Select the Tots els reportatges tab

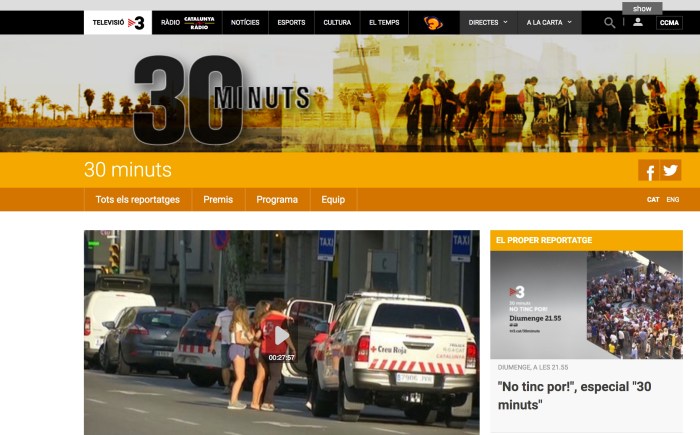137,199
